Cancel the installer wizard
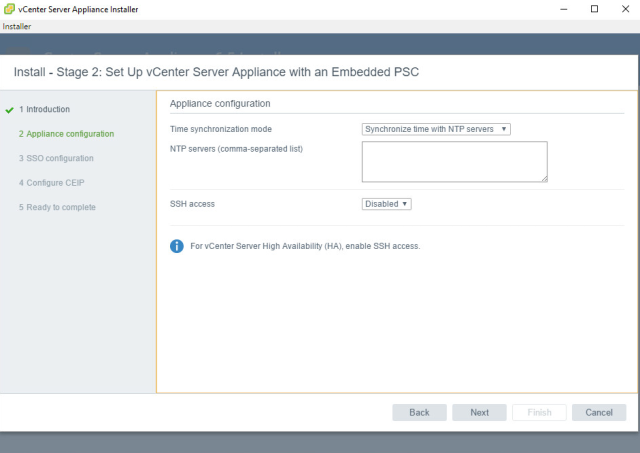This screenshot has height=453, width=640. coord(599,413)
